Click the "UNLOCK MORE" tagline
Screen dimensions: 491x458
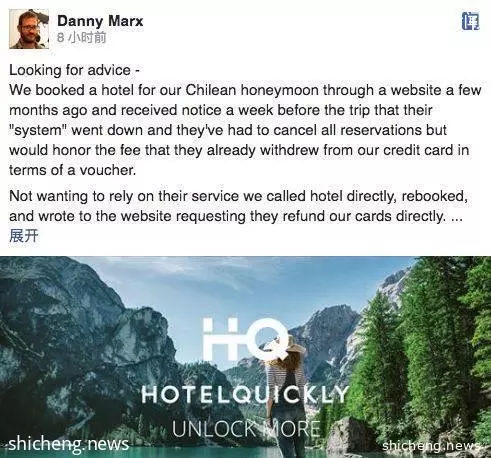[x=246, y=429]
